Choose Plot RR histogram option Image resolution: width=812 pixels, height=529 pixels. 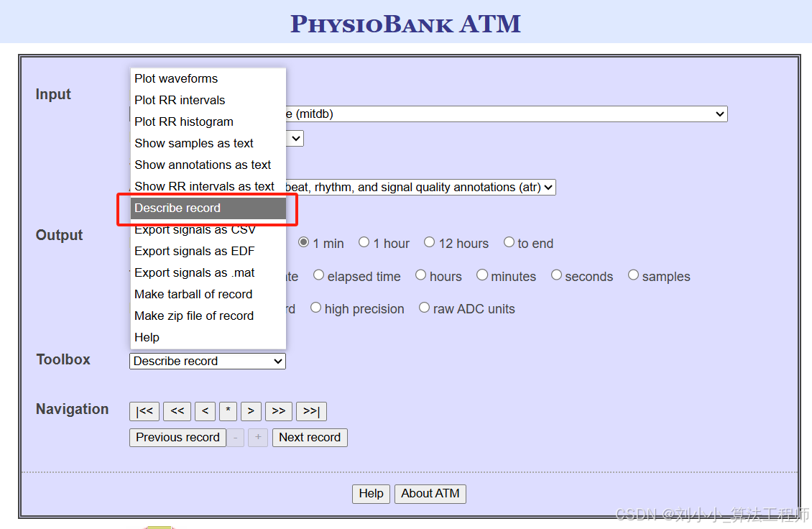coord(208,121)
